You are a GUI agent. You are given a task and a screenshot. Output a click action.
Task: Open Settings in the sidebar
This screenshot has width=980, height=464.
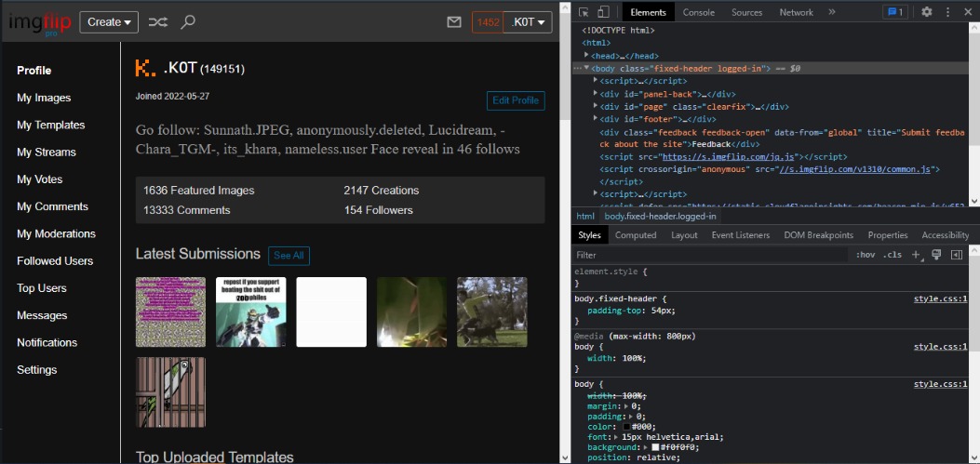(37, 370)
